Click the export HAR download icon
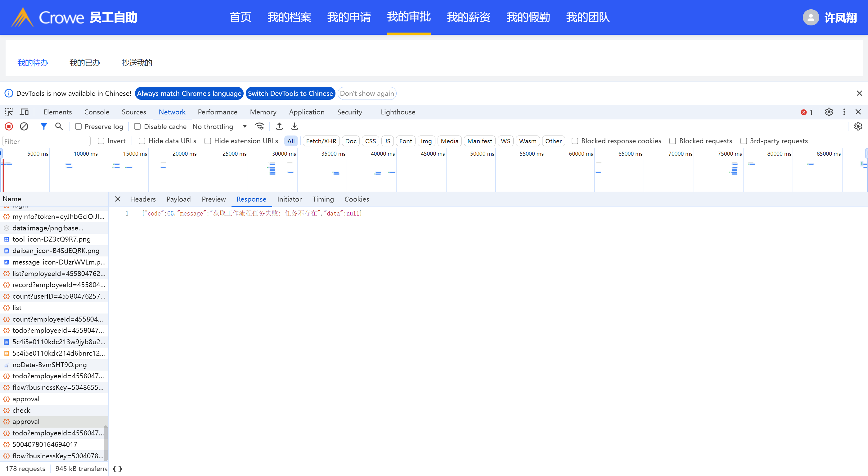 tap(295, 127)
